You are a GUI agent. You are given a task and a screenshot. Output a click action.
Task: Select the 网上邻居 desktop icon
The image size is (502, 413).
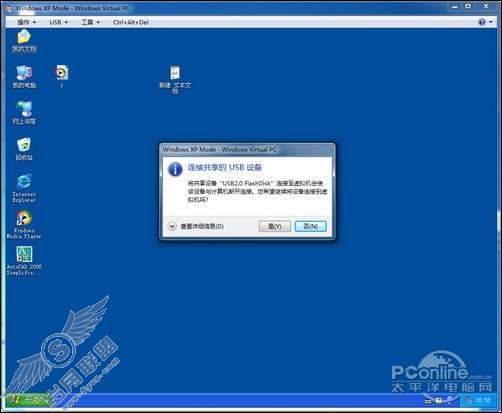pyautogui.click(x=24, y=113)
